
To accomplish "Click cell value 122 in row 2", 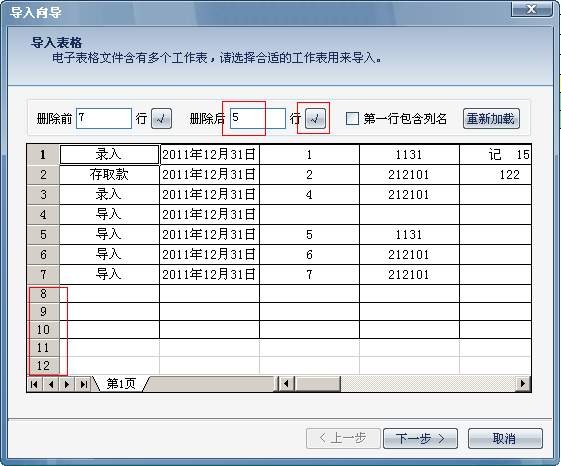I will coord(496,175).
